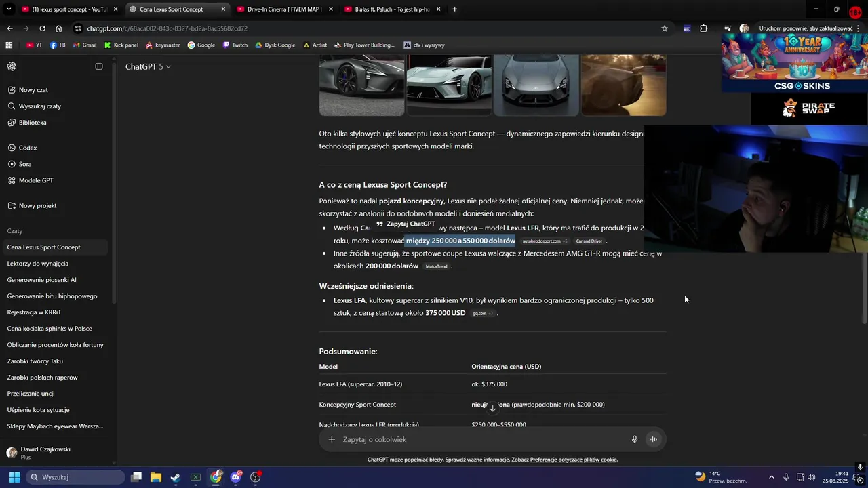The height and width of the screenshot is (488, 868).
Task: Open the first dark Lexus concept image
Action: 361,85
